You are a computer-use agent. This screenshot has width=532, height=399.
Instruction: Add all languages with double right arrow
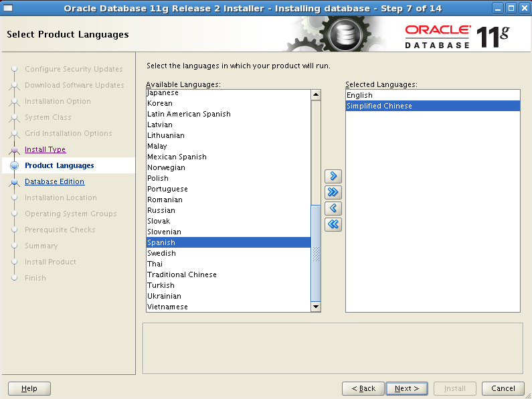333,192
